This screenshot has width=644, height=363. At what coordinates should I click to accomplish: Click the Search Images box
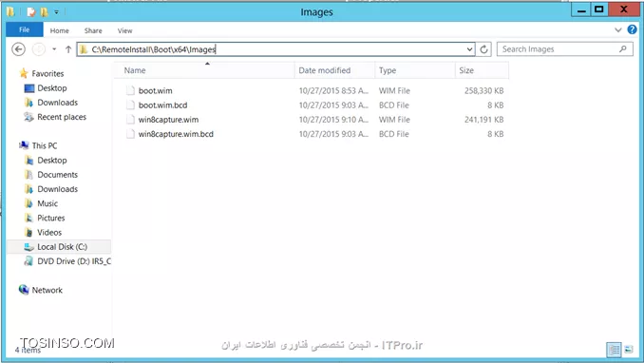tap(565, 49)
